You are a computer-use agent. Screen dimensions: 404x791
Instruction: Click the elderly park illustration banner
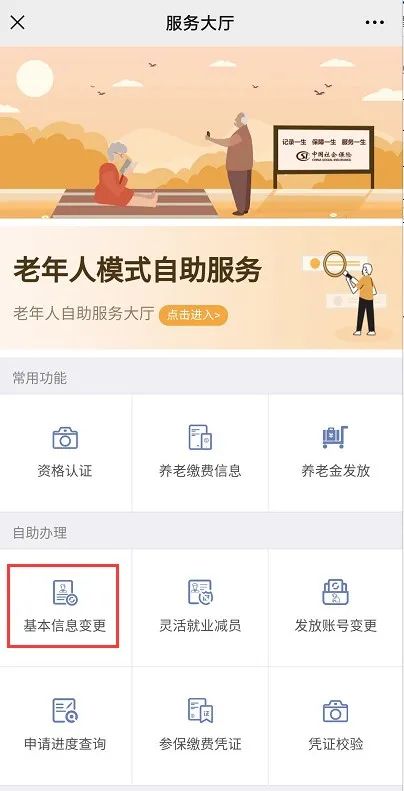(x=202, y=132)
